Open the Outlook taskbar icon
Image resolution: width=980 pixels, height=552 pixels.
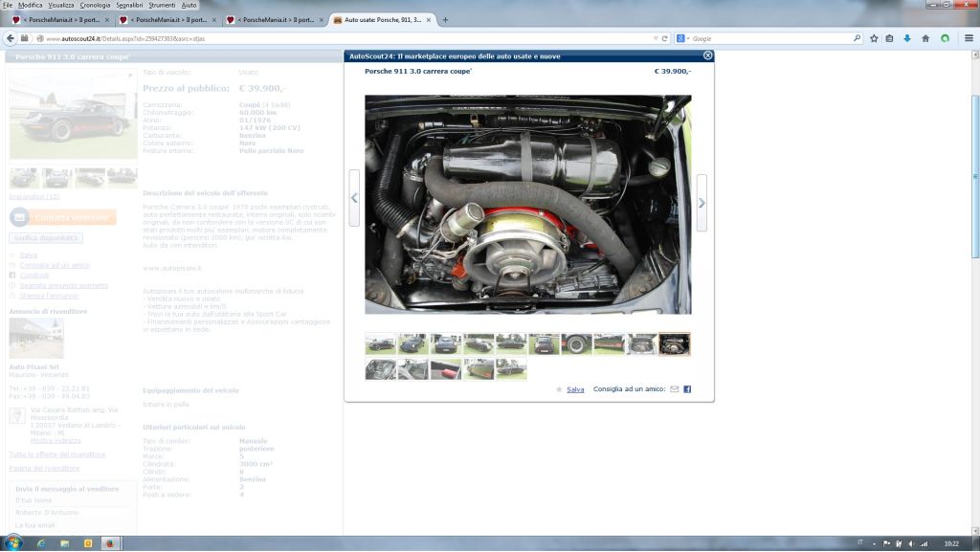(x=87, y=543)
